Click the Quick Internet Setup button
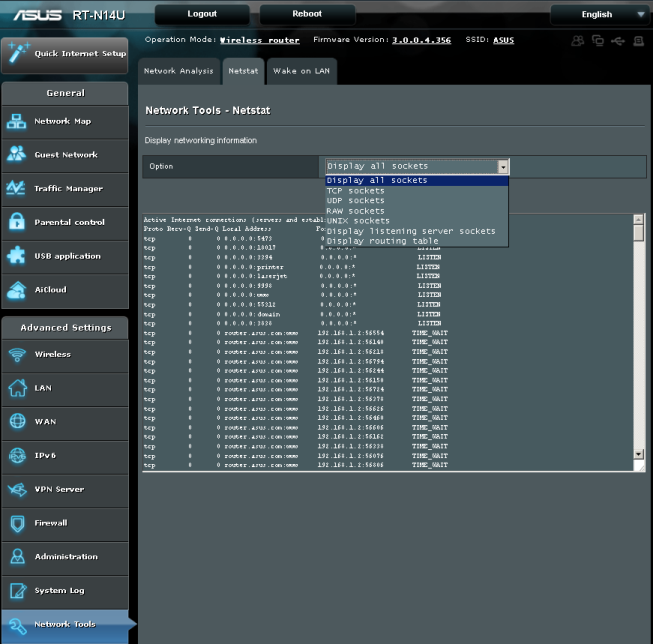Screen dimensions: 653x644 click(x=65, y=55)
